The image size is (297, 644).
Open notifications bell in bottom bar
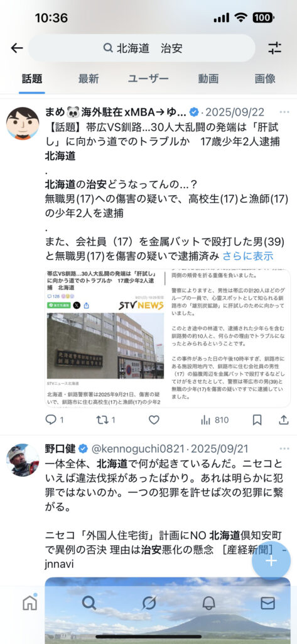(x=208, y=603)
